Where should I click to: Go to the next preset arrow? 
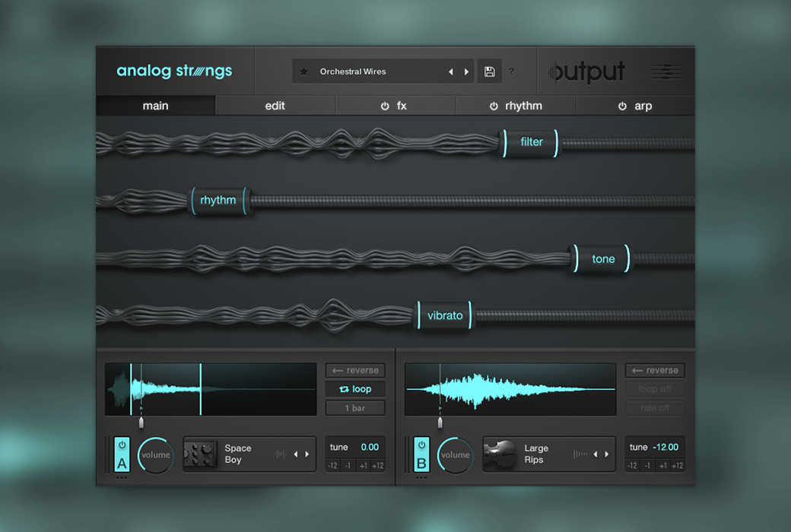tap(466, 72)
